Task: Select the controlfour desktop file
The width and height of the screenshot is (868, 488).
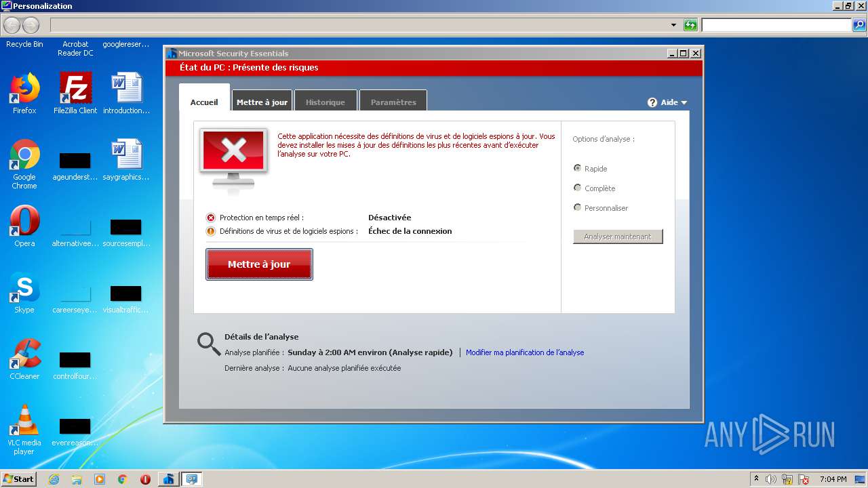Action: (x=75, y=365)
